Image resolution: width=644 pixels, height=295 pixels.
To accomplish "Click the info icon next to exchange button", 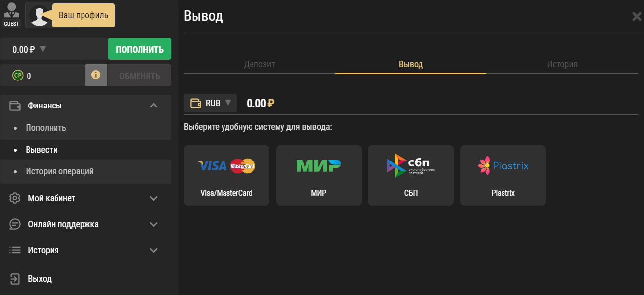I will coord(96,75).
